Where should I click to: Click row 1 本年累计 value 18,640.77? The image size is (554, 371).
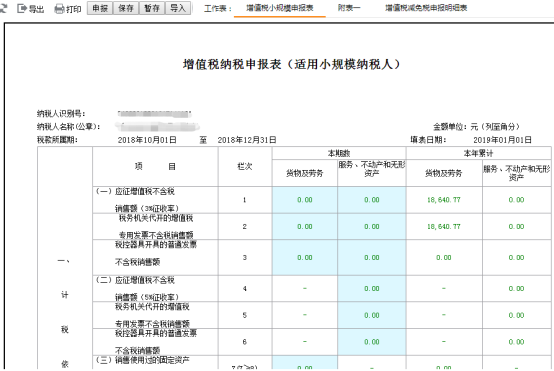point(444,200)
